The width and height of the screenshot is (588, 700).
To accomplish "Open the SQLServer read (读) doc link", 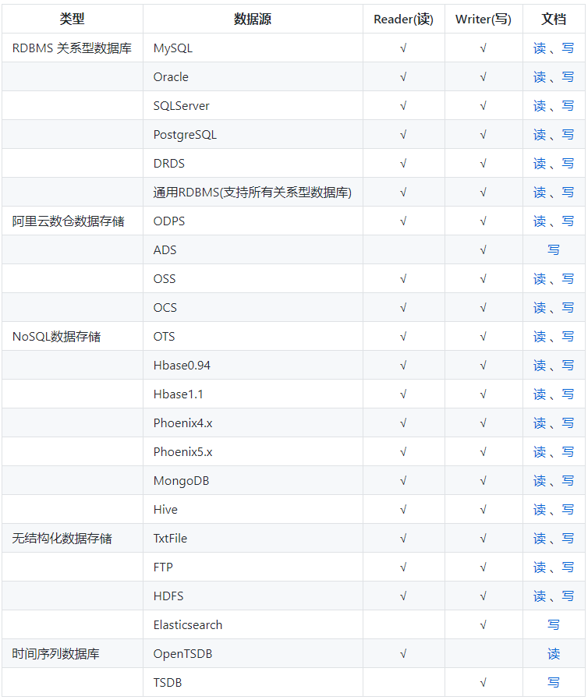I will coord(540,106).
